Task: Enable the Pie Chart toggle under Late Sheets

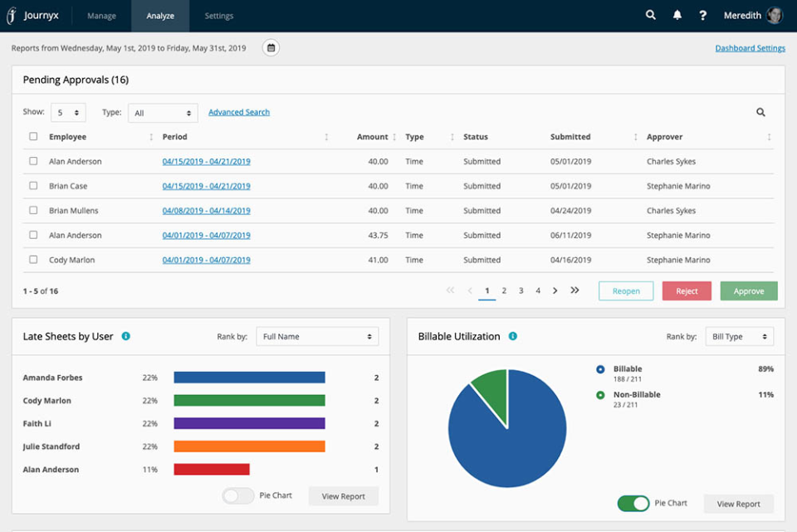Action: coord(237,495)
